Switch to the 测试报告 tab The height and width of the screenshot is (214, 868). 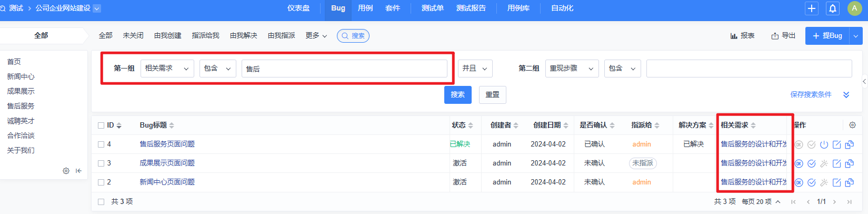tap(471, 8)
